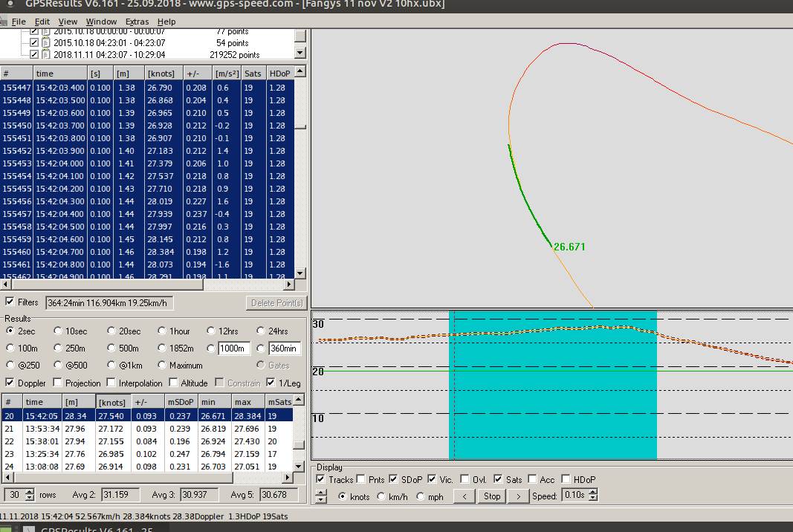Enable the HDoP display checkbox
The width and height of the screenshot is (793, 532).
[x=566, y=479]
